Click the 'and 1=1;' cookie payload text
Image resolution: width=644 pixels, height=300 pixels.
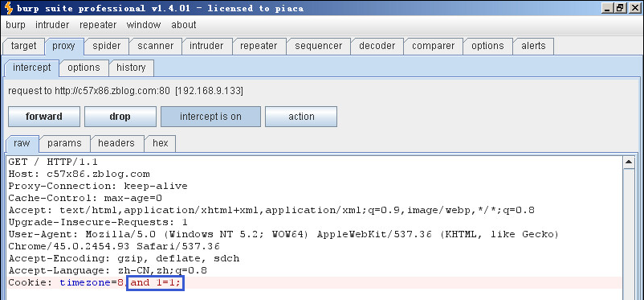click(x=155, y=283)
